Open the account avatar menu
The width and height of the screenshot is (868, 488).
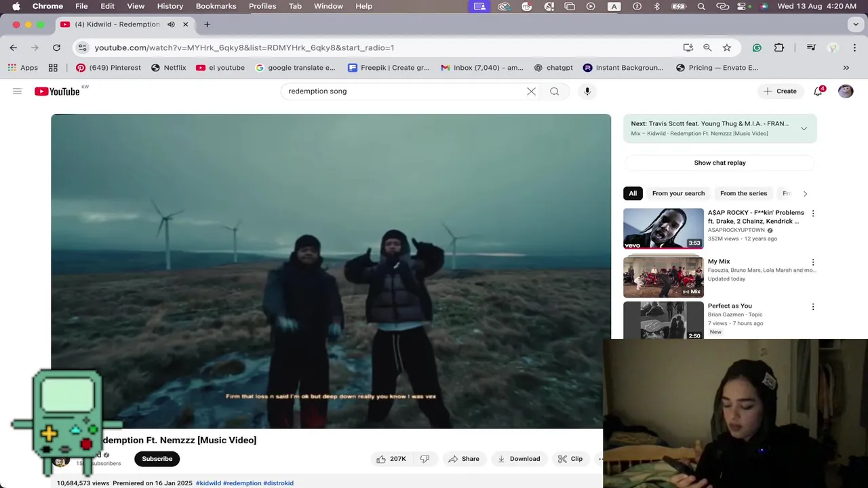tap(846, 91)
